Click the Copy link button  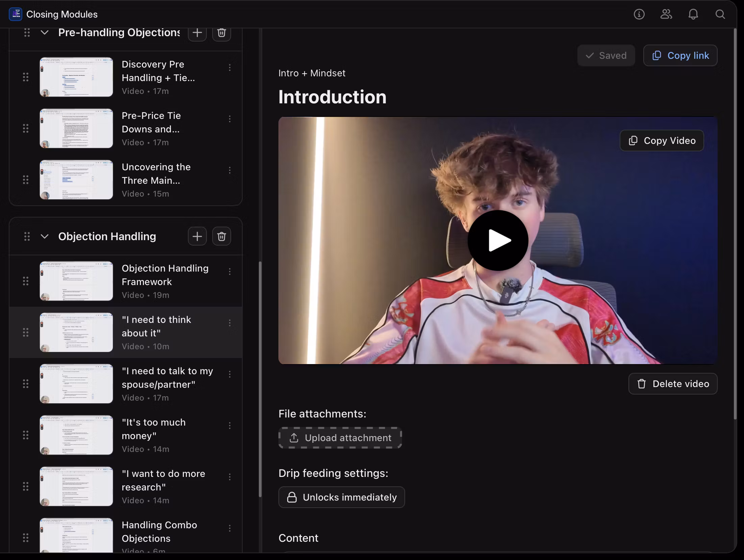click(680, 55)
